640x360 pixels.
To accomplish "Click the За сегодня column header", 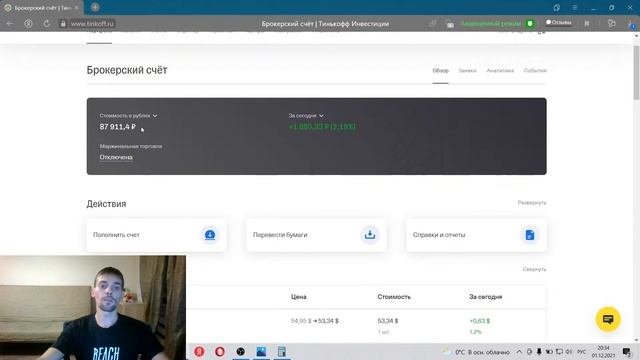I will click(486, 297).
